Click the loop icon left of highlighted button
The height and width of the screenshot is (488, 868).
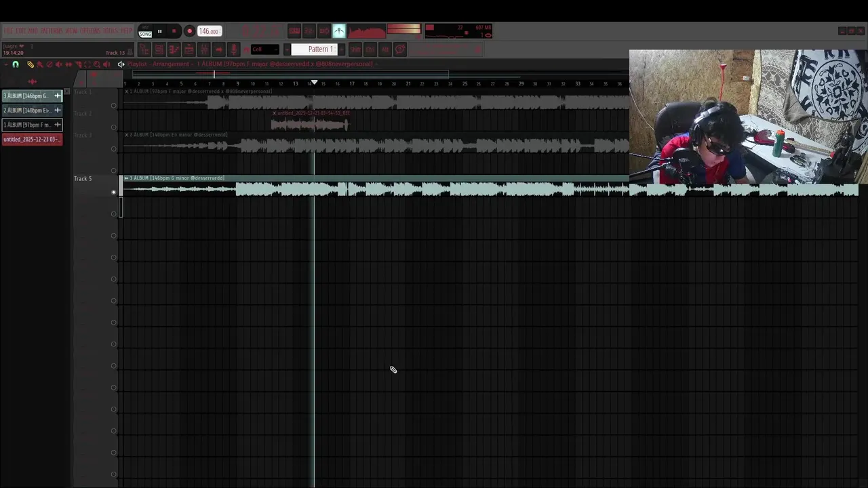324,30
